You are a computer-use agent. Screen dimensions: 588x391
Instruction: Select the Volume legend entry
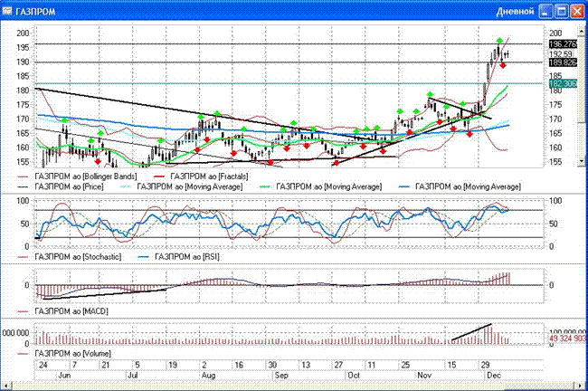tap(64, 354)
